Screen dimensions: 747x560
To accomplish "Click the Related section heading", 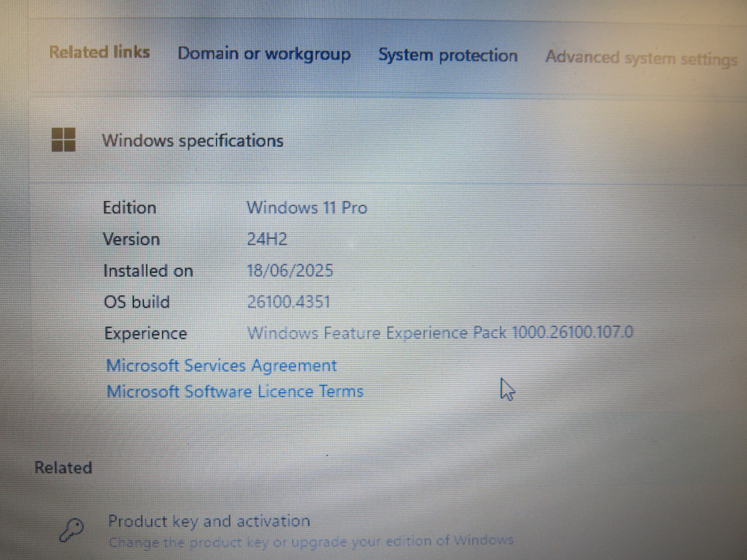I will tap(63, 467).
